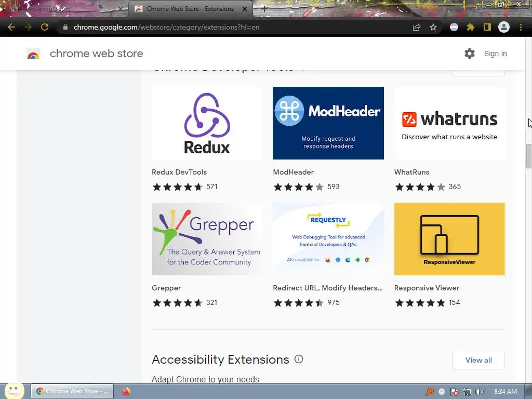Open the Chrome three-dot menu

[x=521, y=27]
